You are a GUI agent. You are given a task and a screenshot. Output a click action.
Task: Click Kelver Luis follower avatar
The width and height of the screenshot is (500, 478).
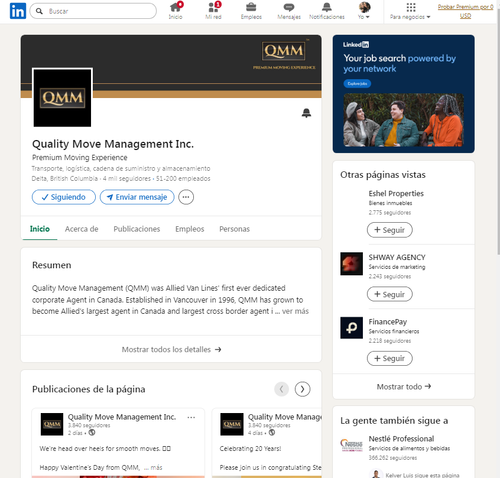coord(376,474)
